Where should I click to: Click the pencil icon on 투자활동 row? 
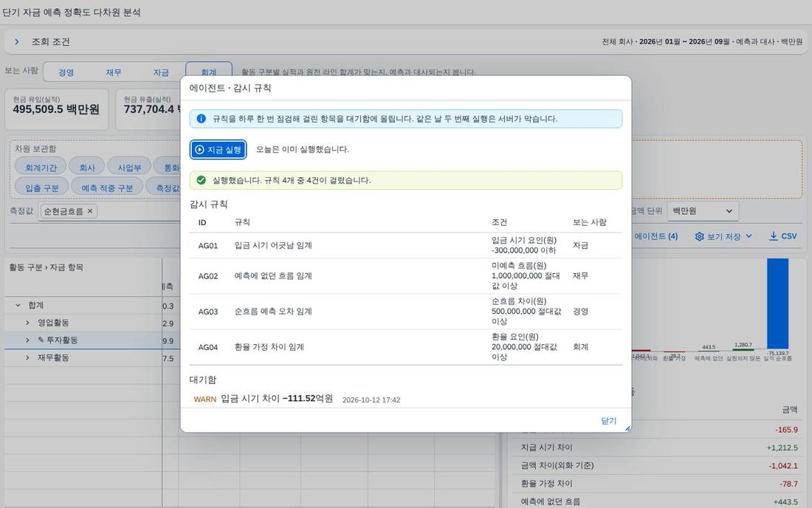(x=41, y=340)
